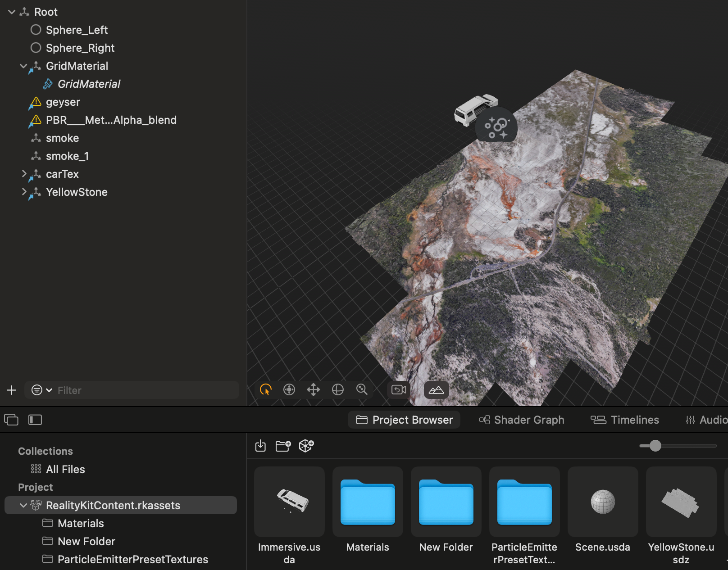Open ParticleEmitterPresetTextures in sidebar

pyautogui.click(x=133, y=559)
